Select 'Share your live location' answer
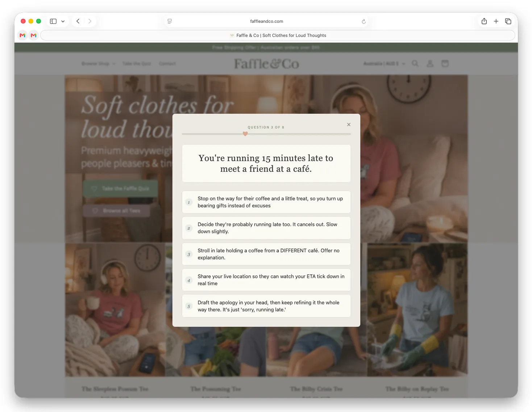The width and height of the screenshot is (532, 412). [266, 280]
